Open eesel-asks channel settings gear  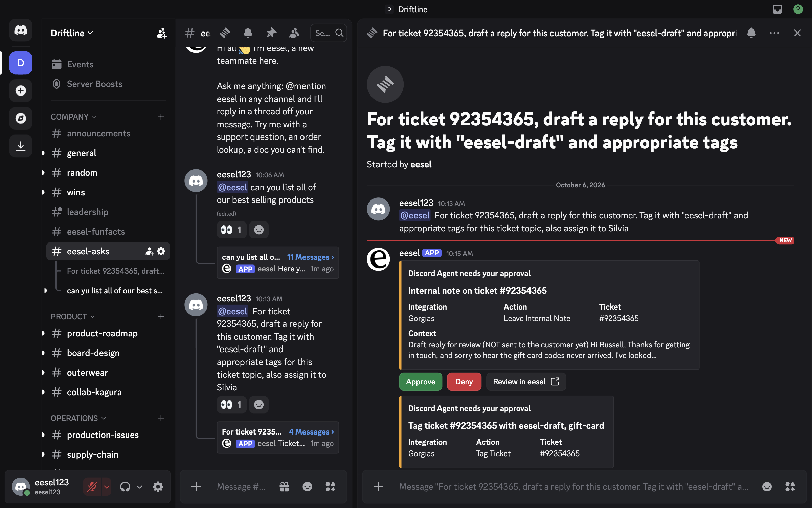(x=161, y=251)
